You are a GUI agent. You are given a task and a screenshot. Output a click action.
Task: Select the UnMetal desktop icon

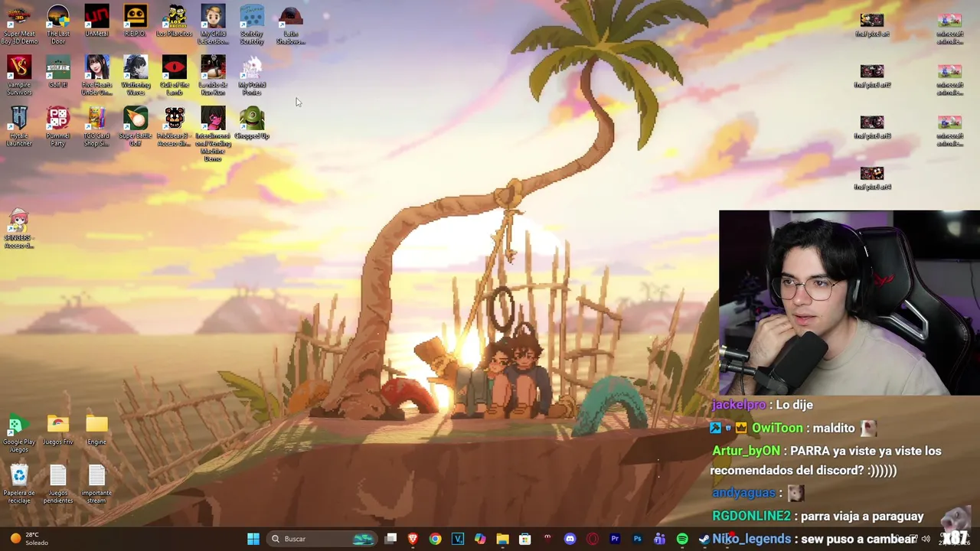96,21
